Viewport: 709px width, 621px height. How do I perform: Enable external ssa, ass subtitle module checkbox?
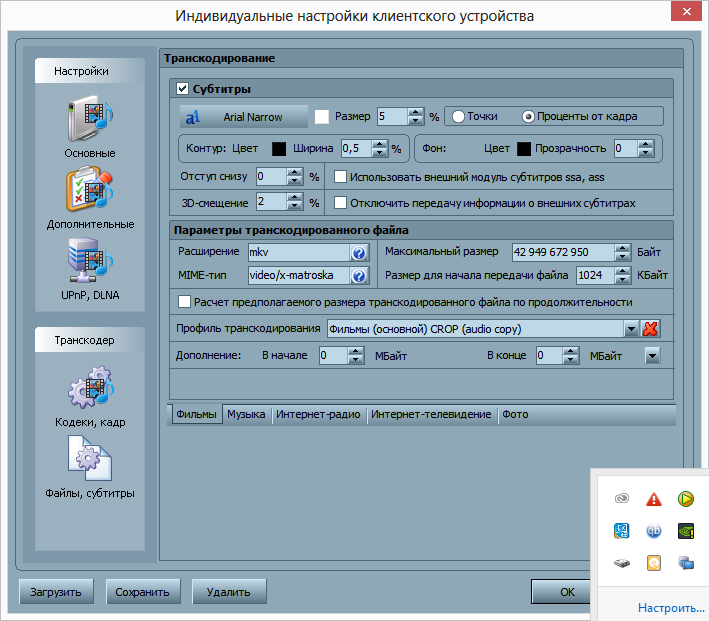340,177
